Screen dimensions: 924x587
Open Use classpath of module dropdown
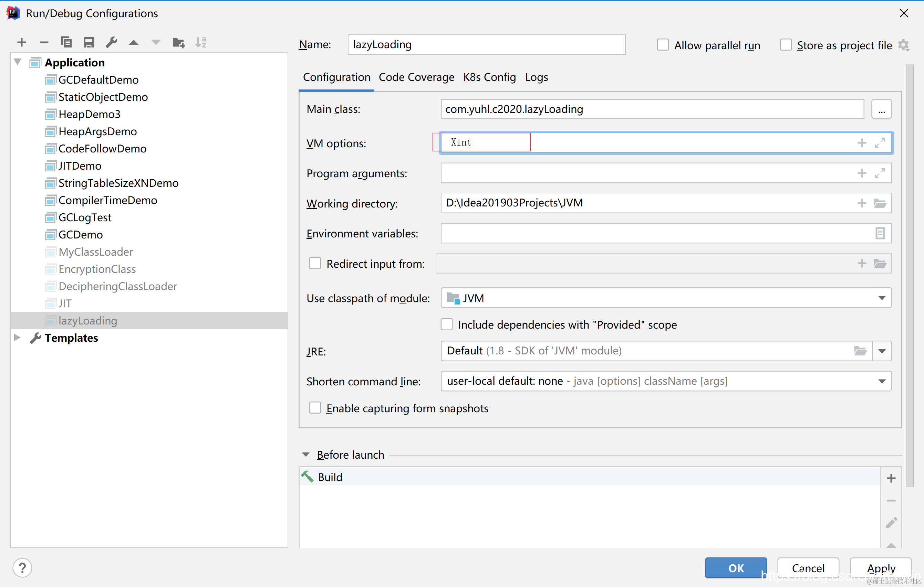coord(882,298)
